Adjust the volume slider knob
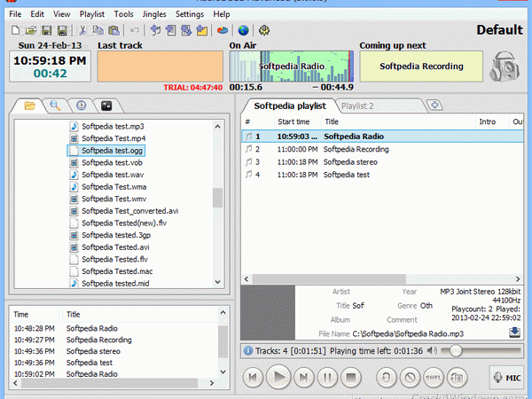The height and width of the screenshot is (399, 532). click(456, 350)
